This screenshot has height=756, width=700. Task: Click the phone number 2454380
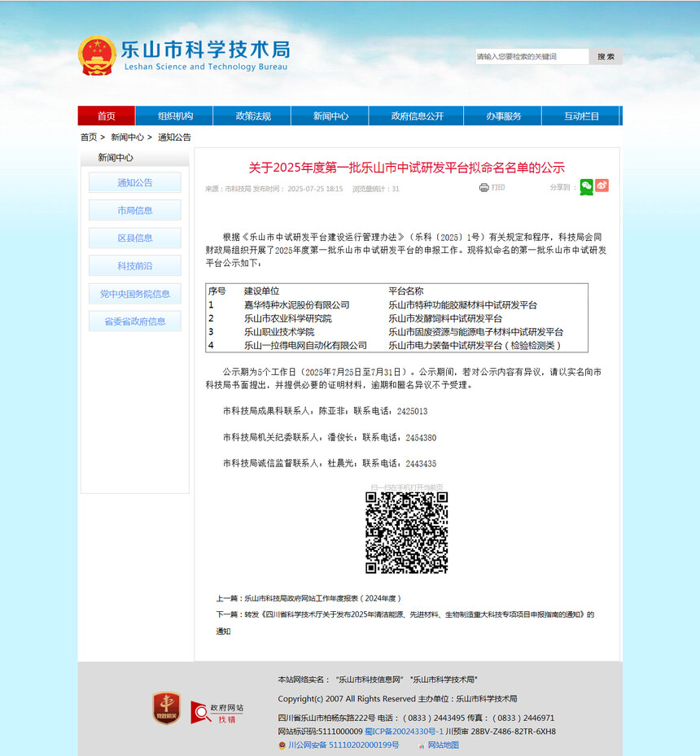[x=421, y=438]
